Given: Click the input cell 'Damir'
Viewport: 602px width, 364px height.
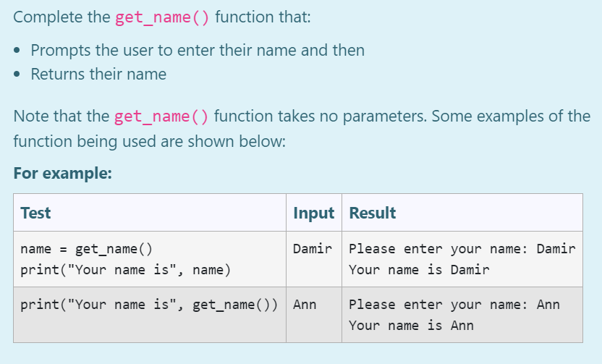Looking at the screenshot, I should tap(313, 249).
